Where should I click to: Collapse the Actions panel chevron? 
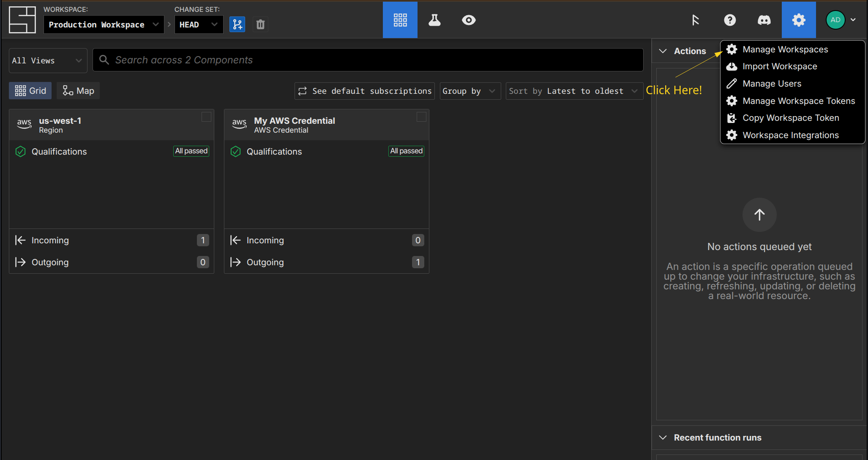pyautogui.click(x=663, y=51)
